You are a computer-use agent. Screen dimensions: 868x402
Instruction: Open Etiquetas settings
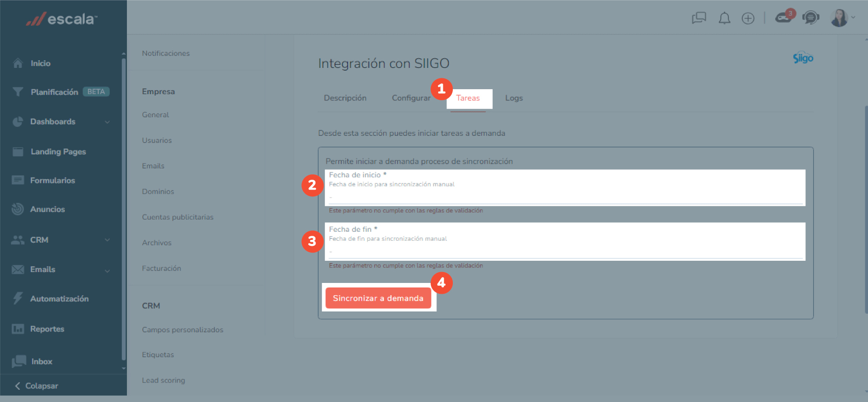(158, 355)
